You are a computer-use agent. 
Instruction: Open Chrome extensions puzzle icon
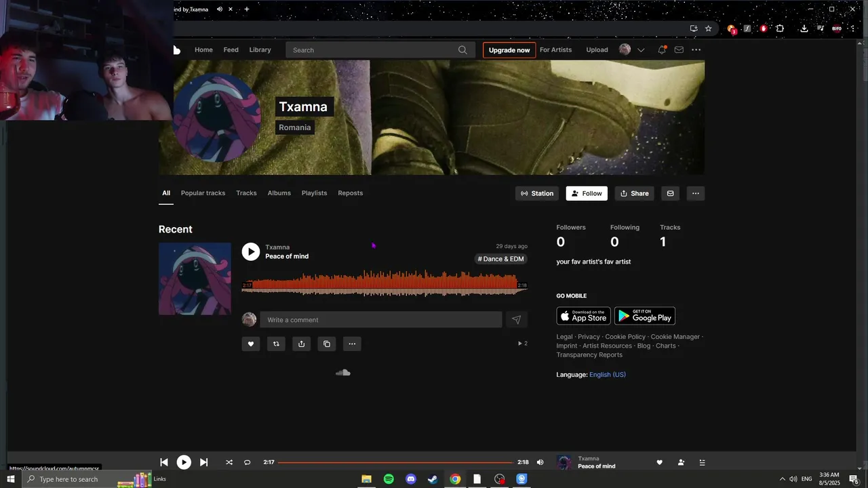tap(780, 28)
